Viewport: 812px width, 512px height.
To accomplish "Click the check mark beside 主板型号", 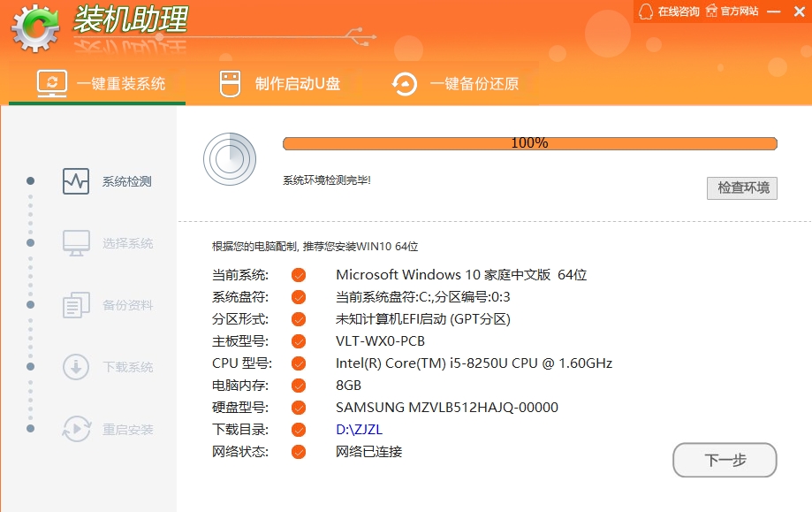I will 299,341.
